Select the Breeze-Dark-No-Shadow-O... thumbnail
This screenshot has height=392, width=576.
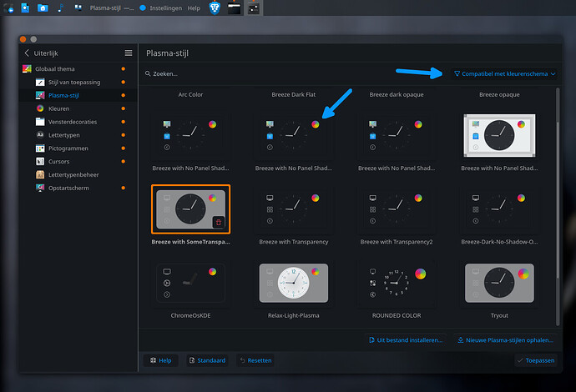[x=499, y=209]
